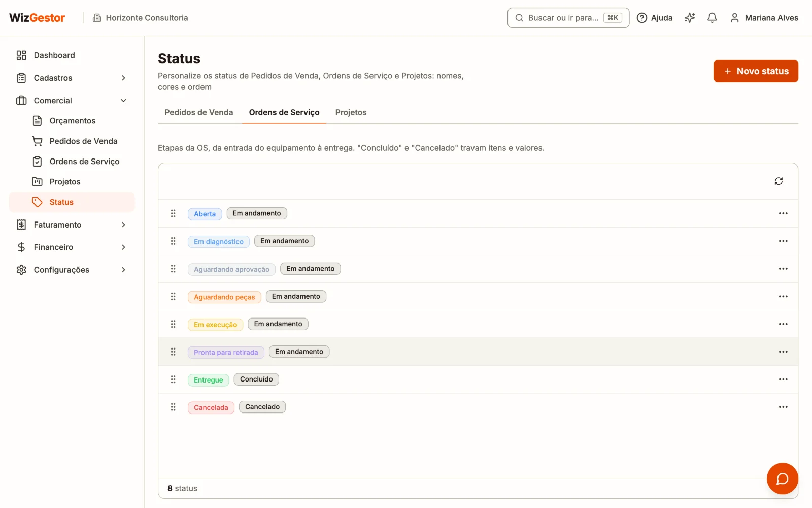Screen dimensions: 812x508
Task: Click drag handle of Aberta row
Action: [x=173, y=213]
